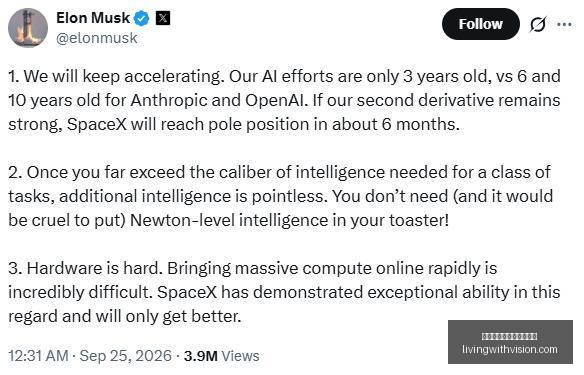View the 3.9M Views count

click(x=221, y=356)
